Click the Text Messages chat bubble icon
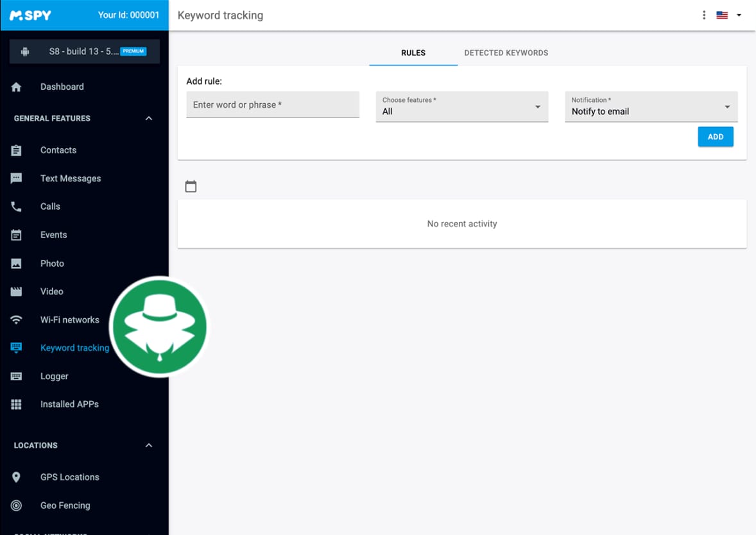The image size is (756, 535). coord(17,178)
